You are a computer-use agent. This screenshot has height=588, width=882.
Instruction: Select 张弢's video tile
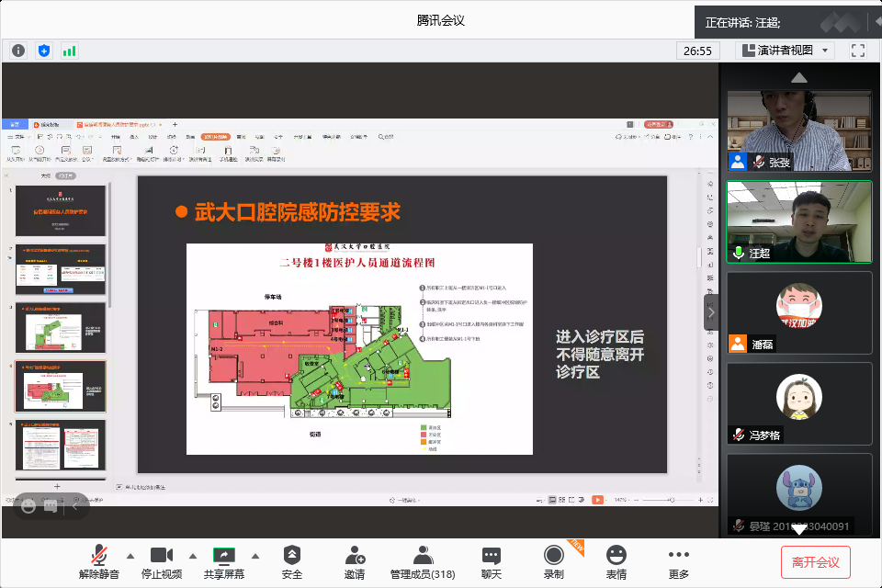tap(799, 130)
